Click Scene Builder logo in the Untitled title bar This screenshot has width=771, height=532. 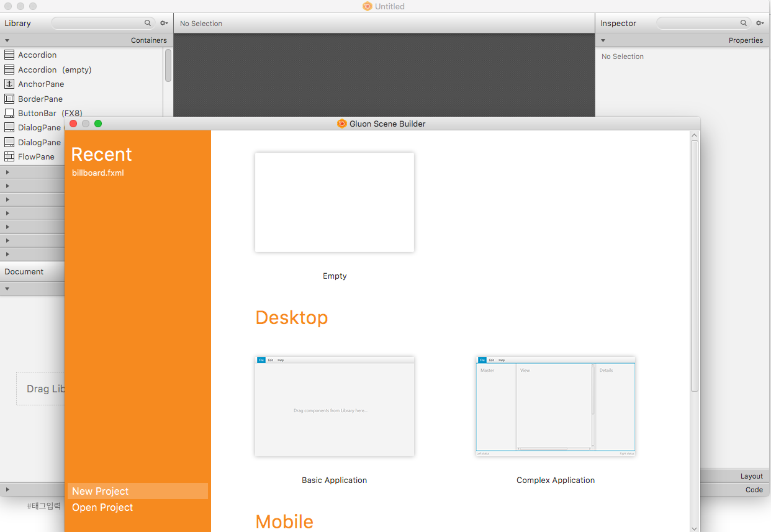(x=367, y=6)
